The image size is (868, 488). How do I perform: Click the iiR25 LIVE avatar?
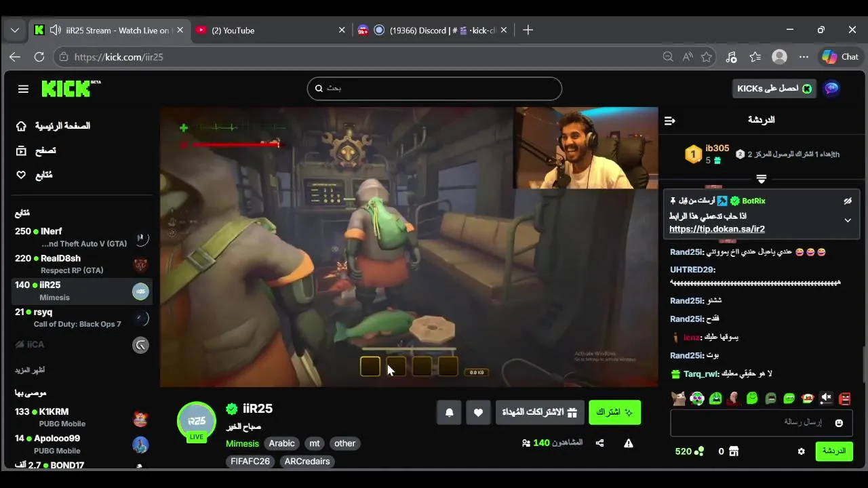197,422
